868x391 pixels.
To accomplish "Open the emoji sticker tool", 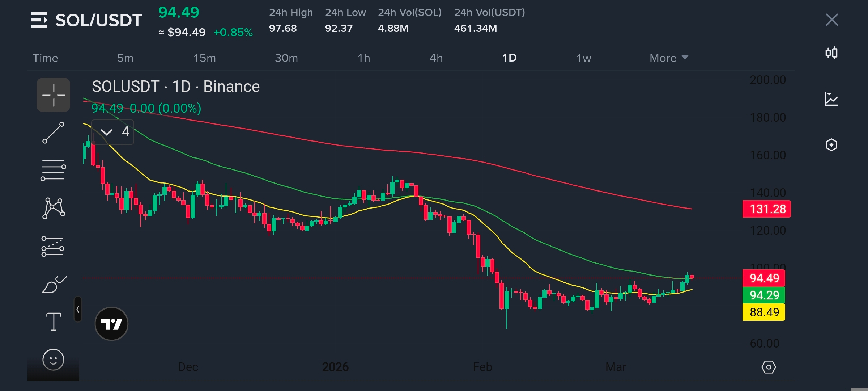I will pyautogui.click(x=53, y=360).
